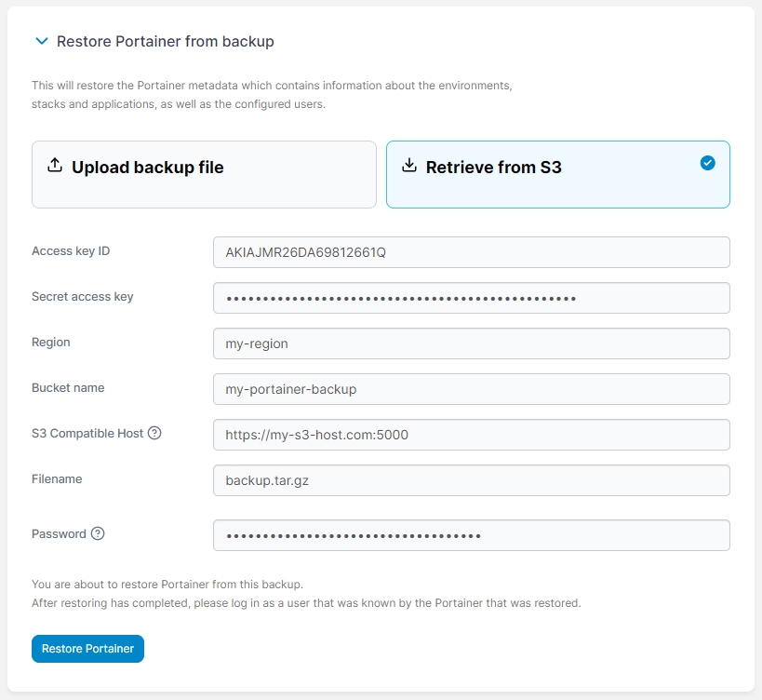The width and height of the screenshot is (762, 700).
Task: Click the Password help question mark icon
Action: coord(98,534)
